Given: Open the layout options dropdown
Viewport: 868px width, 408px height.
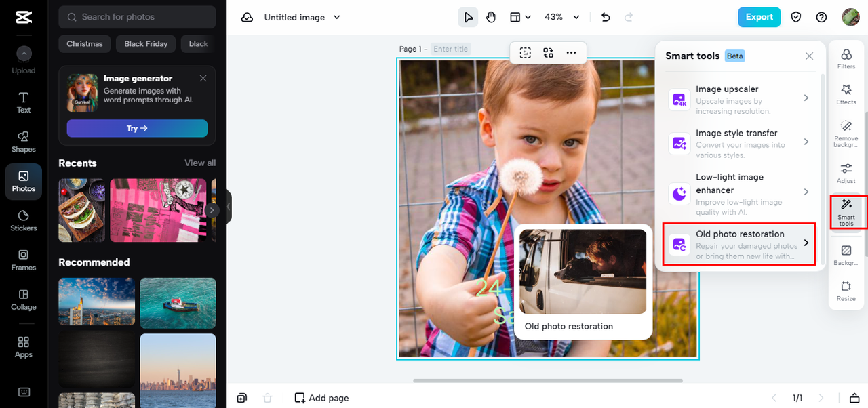Looking at the screenshot, I should click(x=520, y=17).
